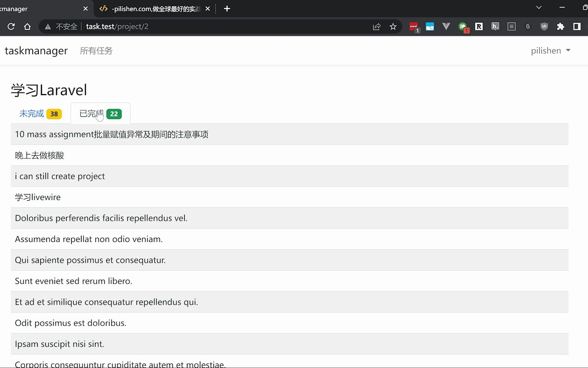588x368 pixels.
Task: Select the '10 mass assignment' task row
Action: click(x=290, y=134)
